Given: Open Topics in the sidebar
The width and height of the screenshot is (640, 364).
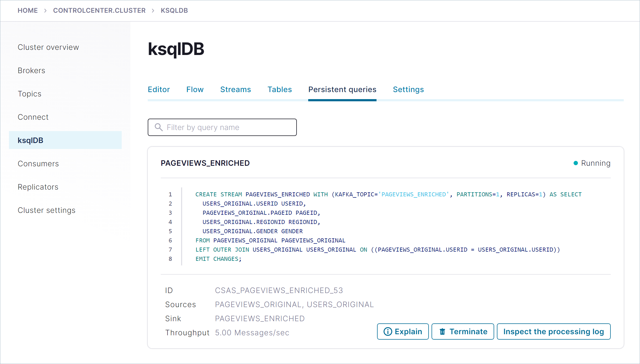Looking at the screenshot, I should coord(30,94).
